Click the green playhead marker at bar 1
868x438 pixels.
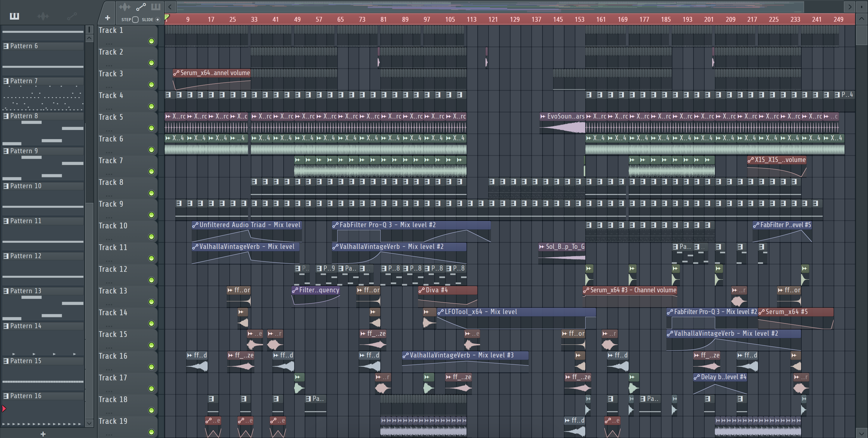coord(167,17)
